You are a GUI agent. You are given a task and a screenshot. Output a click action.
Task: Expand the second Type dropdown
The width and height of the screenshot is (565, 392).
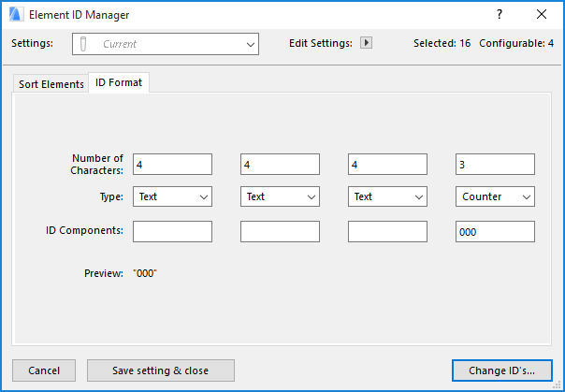point(280,196)
